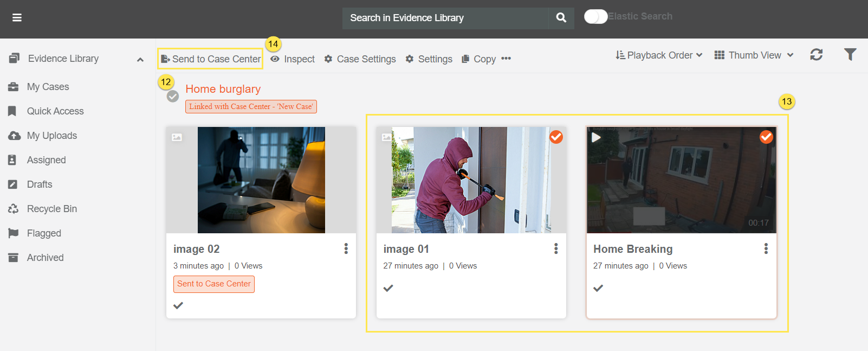Image resolution: width=868 pixels, height=351 pixels.
Task: Open the Playback Order dropdown
Action: 659,55
